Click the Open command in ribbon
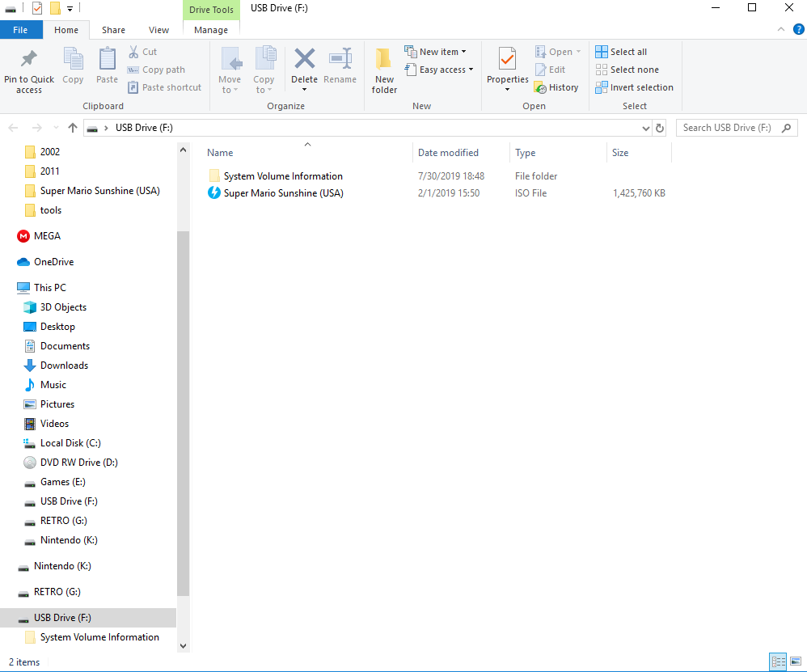 pos(558,52)
